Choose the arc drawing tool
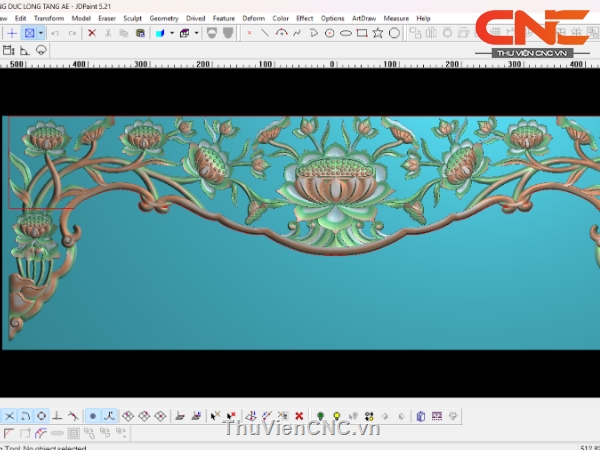 tap(281, 33)
